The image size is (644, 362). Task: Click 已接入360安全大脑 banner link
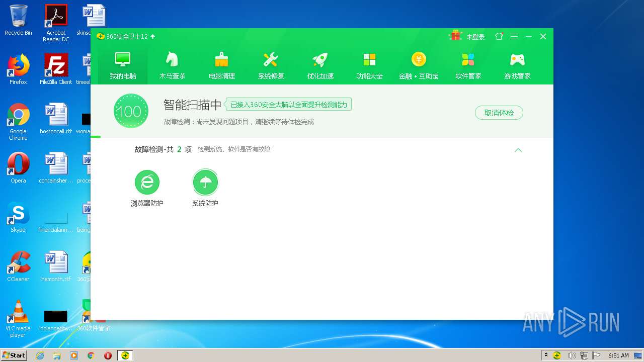[x=288, y=105]
